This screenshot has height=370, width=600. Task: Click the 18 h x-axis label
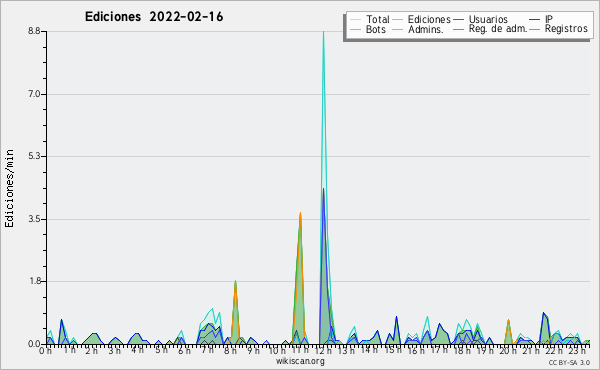(x=462, y=351)
